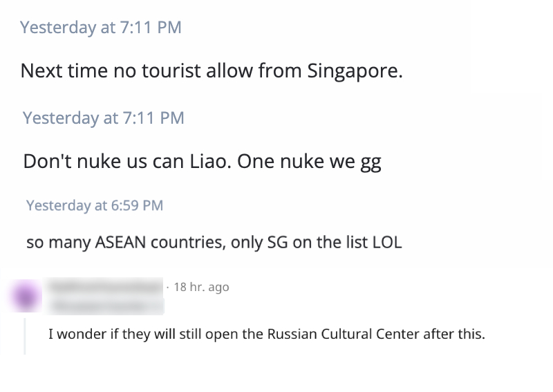Click the 7:11 PM timestamp above the tourist comment
Image resolution: width=553 pixels, height=392 pixels.
(x=101, y=28)
